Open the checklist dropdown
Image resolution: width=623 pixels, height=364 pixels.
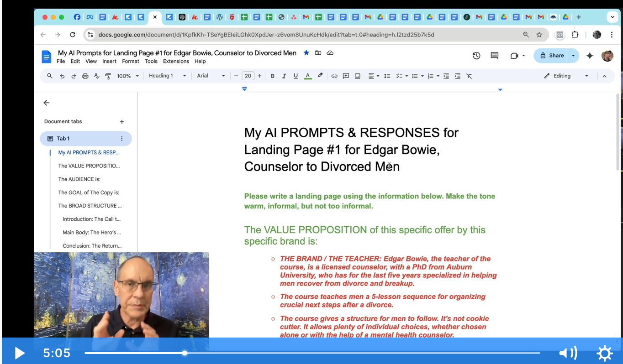(x=401, y=76)
